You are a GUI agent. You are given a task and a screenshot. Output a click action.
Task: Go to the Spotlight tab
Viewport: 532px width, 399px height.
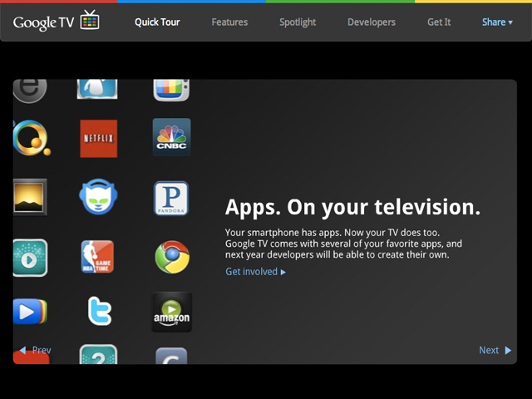(298, 22)
